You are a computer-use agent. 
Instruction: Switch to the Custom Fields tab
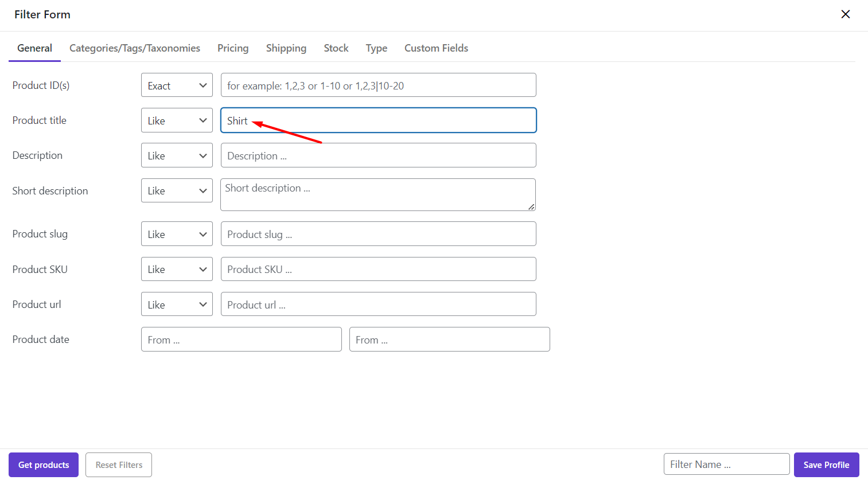[x=436, y=48]
